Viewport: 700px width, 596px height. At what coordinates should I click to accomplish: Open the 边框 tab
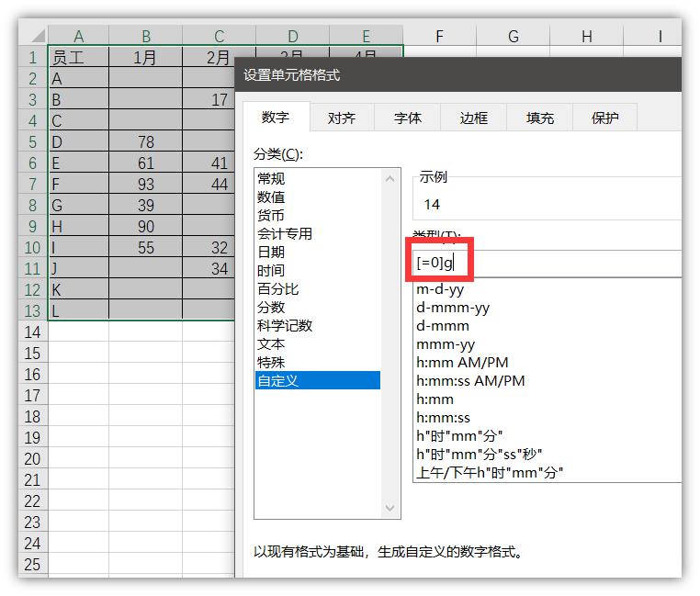point(474,118)
